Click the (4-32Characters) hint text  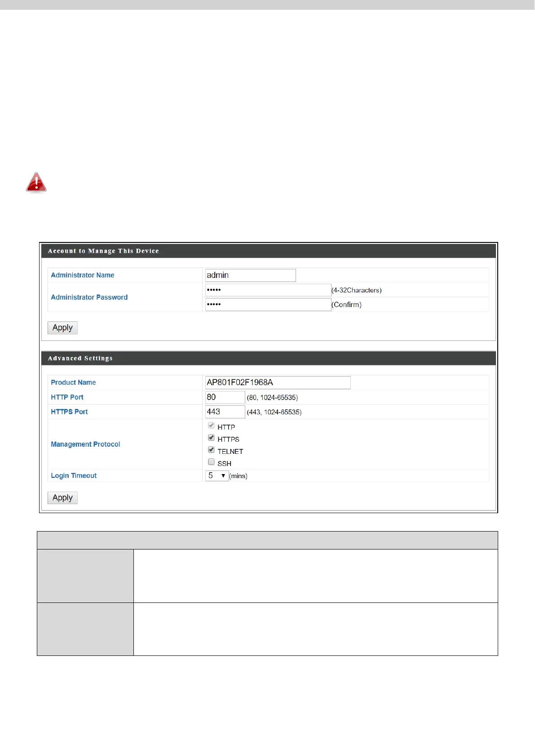pyautogui.click(x=357, y=290)
